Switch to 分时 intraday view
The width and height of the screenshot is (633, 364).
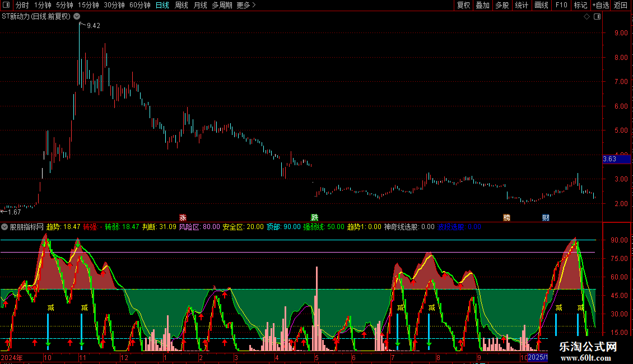(x=22, y=5)
